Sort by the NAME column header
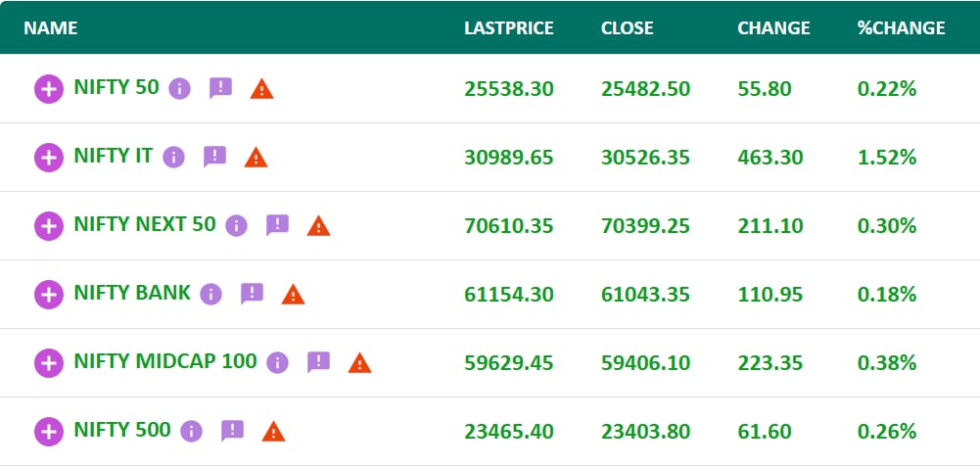Screen dimensions: 980x467 click(x=51, y=28)
